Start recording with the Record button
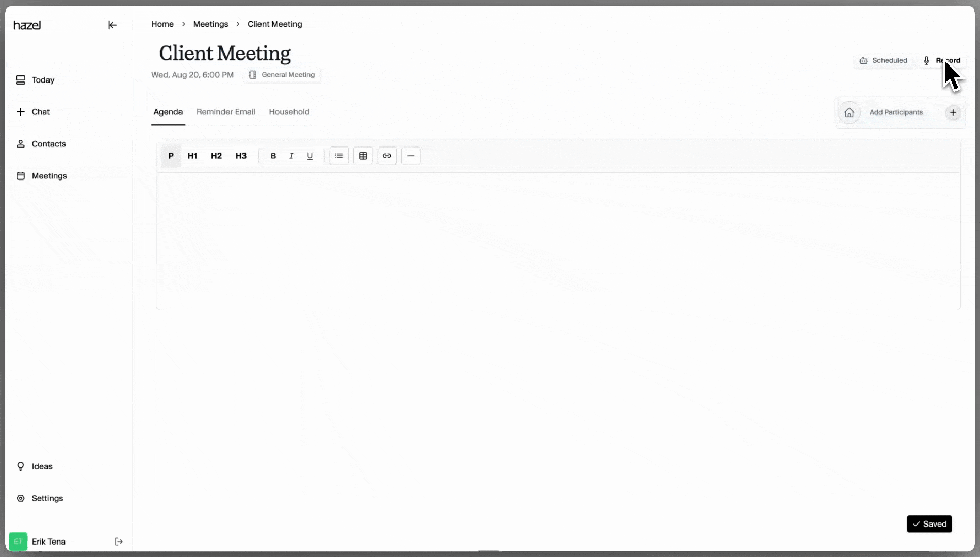 942,60
